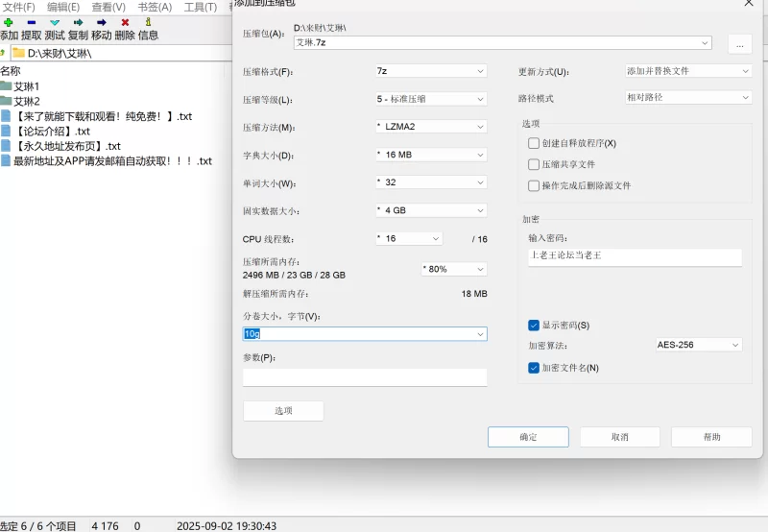Select the 艾琳2 folder row name

pos(27,101)
